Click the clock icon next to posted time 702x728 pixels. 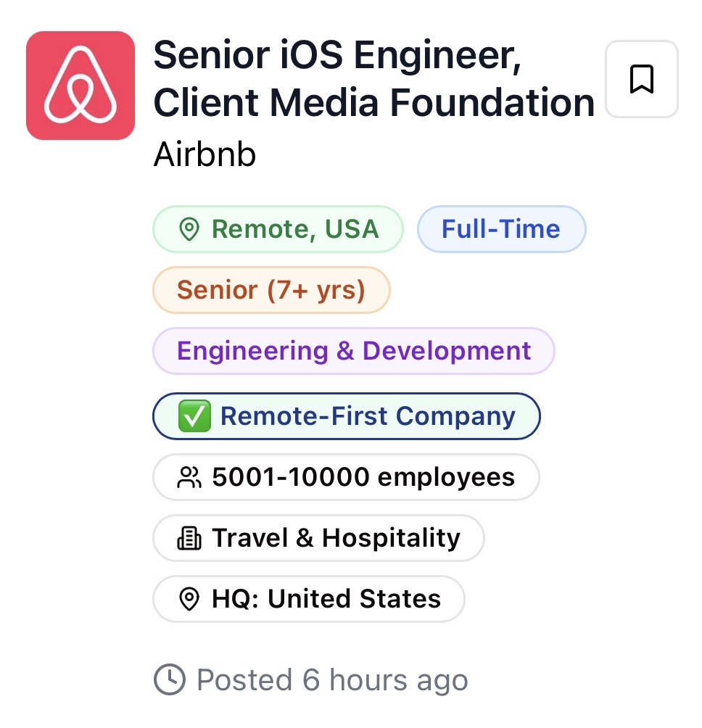point(168,679)
